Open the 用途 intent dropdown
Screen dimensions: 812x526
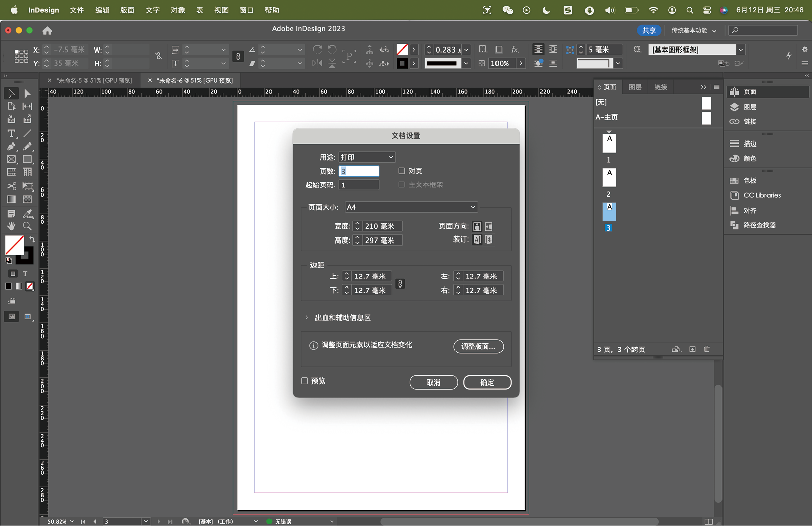pos(367,157)
